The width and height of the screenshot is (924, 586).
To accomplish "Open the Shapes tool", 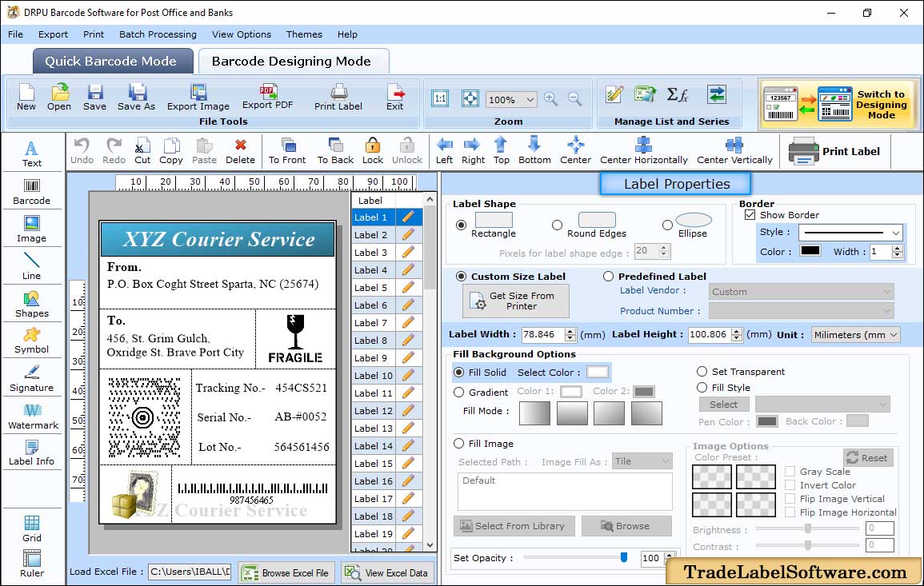I will click(32, 304).
